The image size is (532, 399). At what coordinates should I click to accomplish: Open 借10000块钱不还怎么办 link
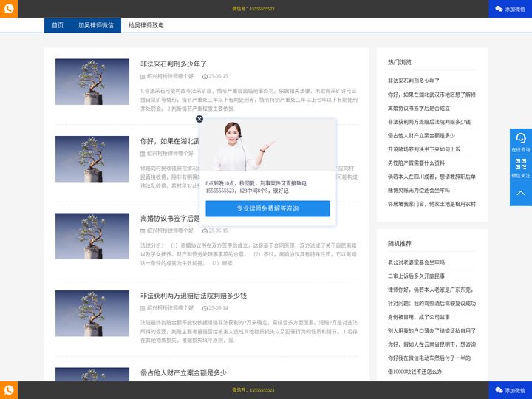tap(415, 372)
